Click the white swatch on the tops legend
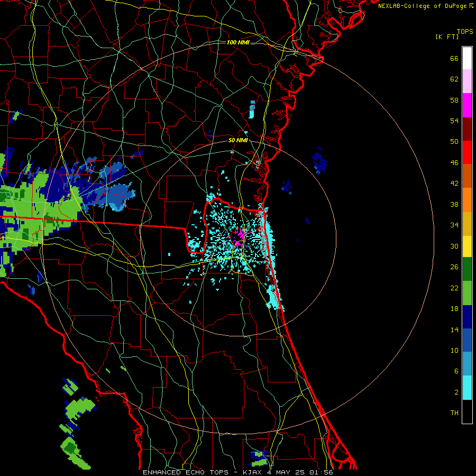476x476 pixels. [467, 58]
